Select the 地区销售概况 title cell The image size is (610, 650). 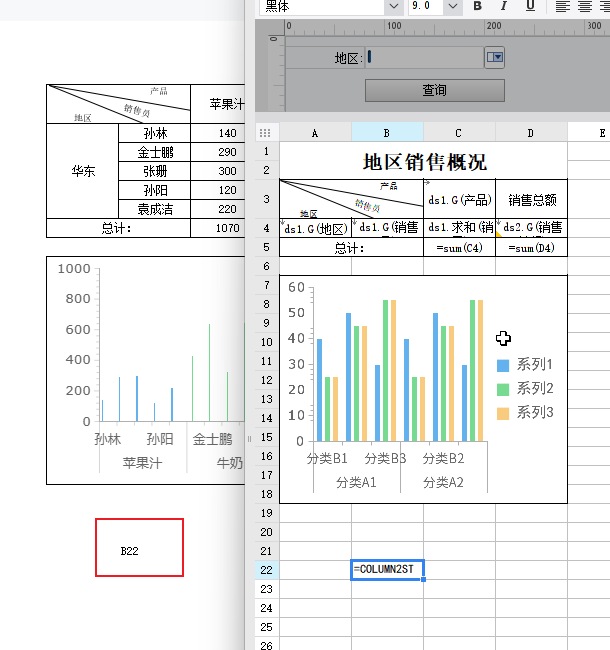click(424, 161)
